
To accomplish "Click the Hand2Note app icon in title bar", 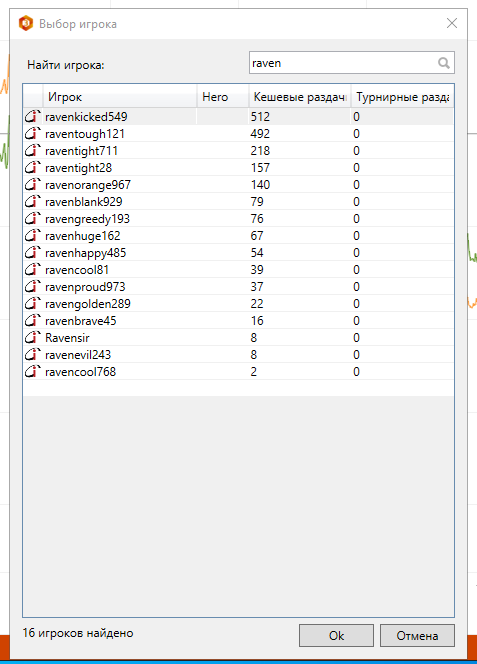I will (x=25, y=23).
